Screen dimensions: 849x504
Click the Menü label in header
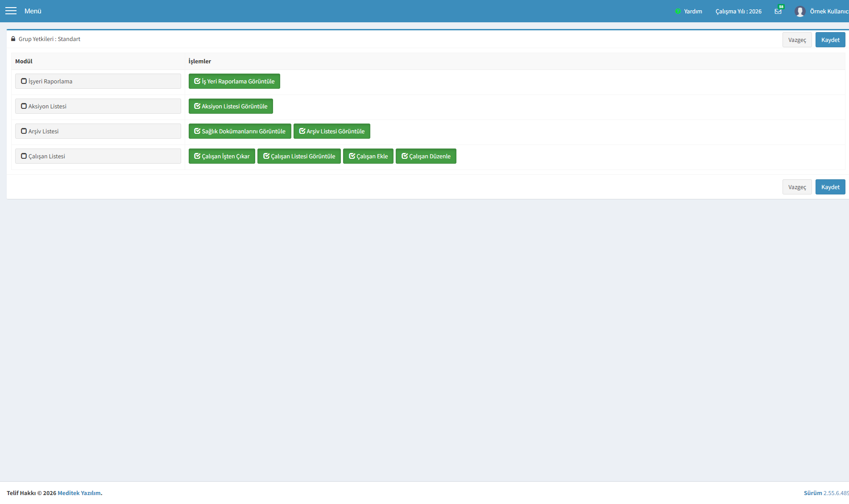pyautogui.click(x=33, y=11)
